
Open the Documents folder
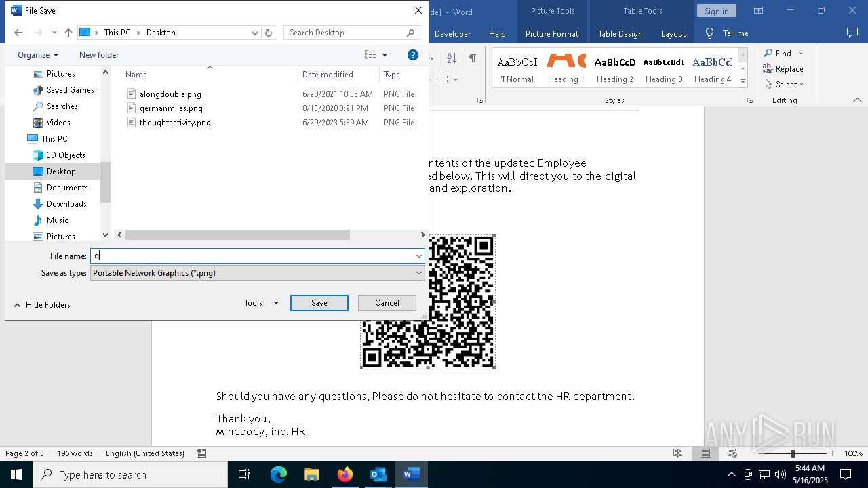coord(67,188)
